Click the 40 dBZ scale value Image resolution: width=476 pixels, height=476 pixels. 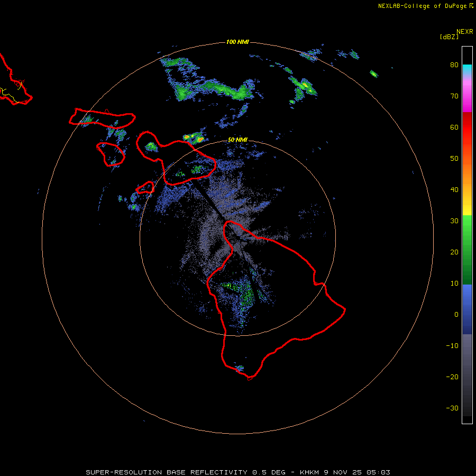[454, 190]
